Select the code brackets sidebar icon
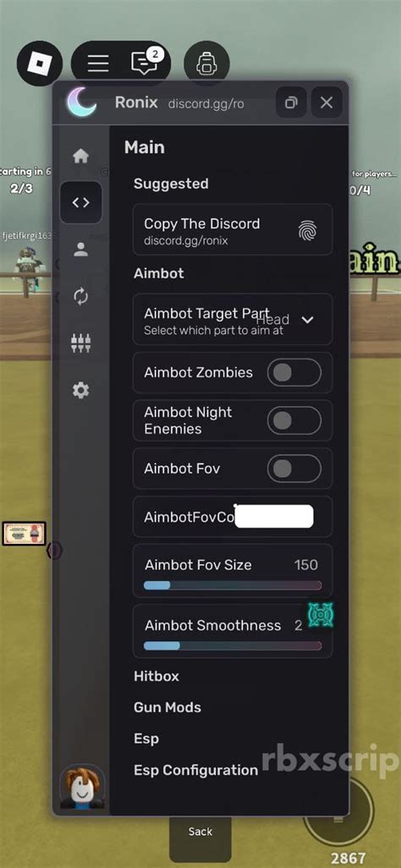 (x=81, y=202)
